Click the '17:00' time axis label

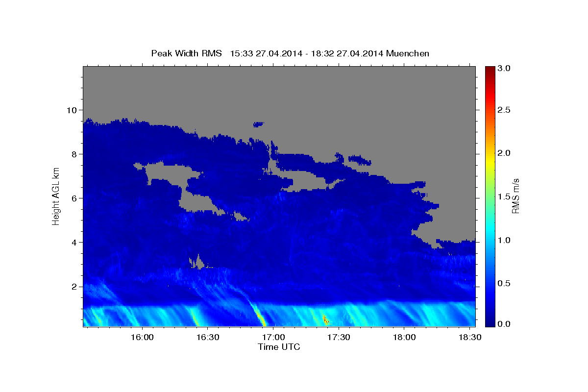pos(273,337)
